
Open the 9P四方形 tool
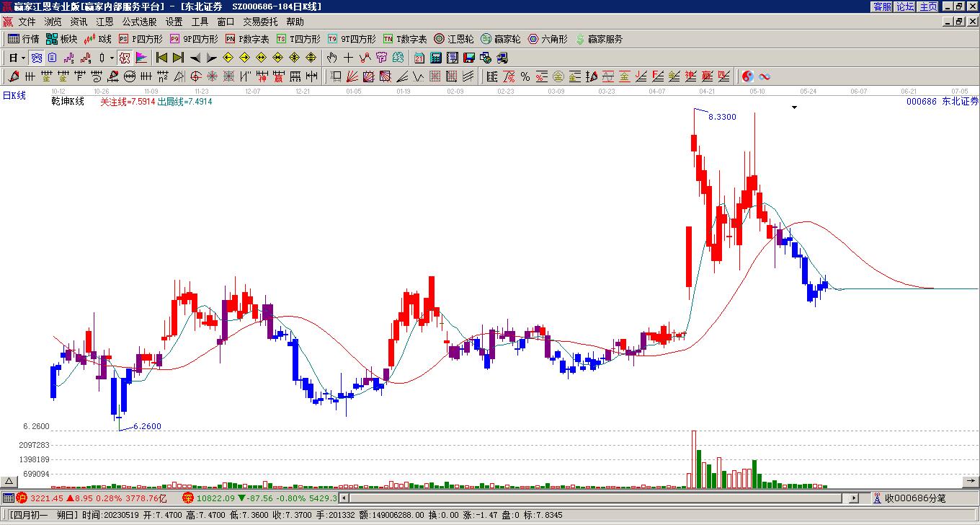195,39
